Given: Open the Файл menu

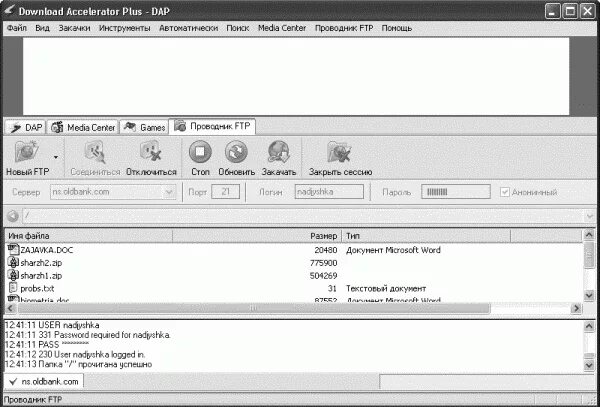Looking at the screenshot, I should (16, 28).
